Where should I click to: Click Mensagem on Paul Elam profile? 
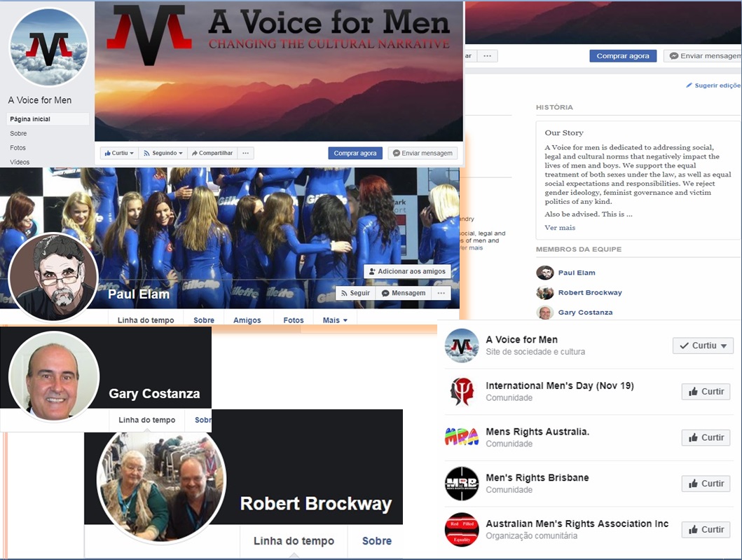404,293
